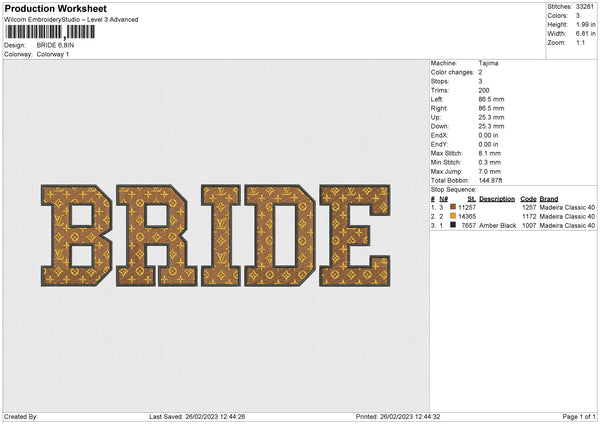Click the width value '6.81 in'

[586, 34]
